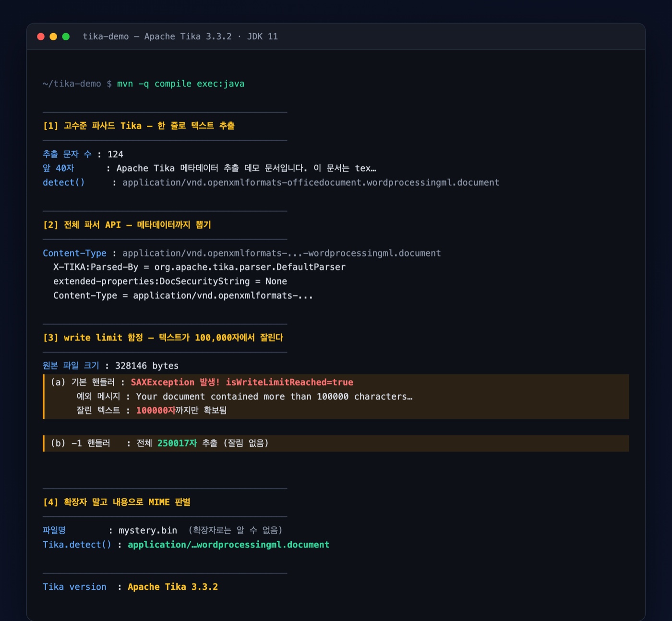Screen dimensions: 672x621
Task: Click the '(확장자로는 알 수 없음)' note
Action: point(235,530)
